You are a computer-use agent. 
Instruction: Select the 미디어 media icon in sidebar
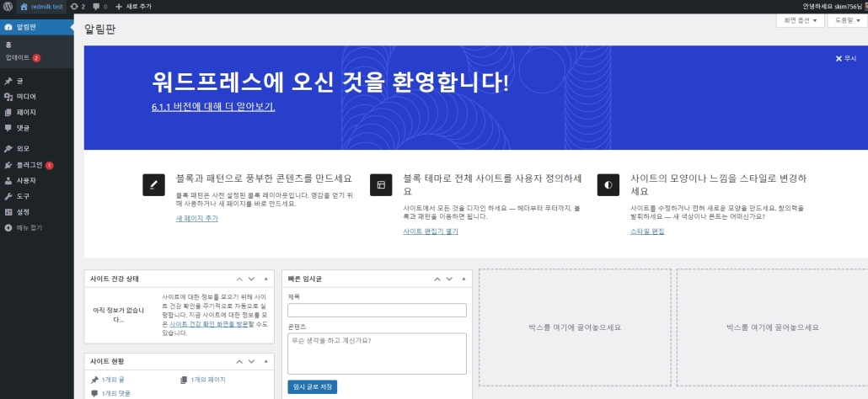pos(8,97)
